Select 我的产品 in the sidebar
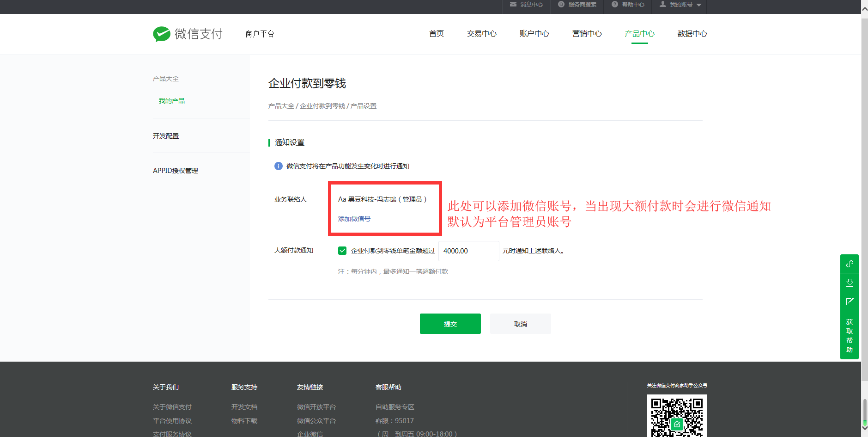This screenshot has width=868, height=437. 172,101
